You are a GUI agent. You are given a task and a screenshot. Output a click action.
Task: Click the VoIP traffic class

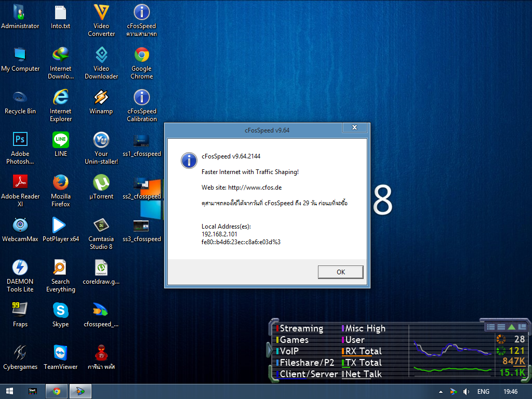click(x=287, y=351)
